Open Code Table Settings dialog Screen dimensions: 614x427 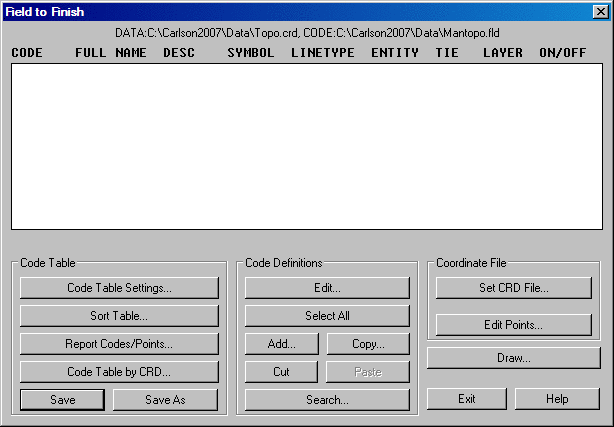[119, 288]
